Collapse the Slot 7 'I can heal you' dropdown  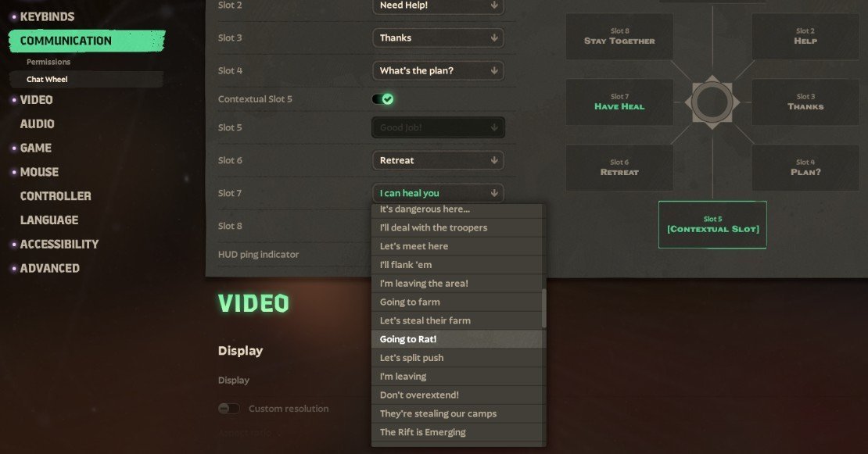[x=438, y=193]
